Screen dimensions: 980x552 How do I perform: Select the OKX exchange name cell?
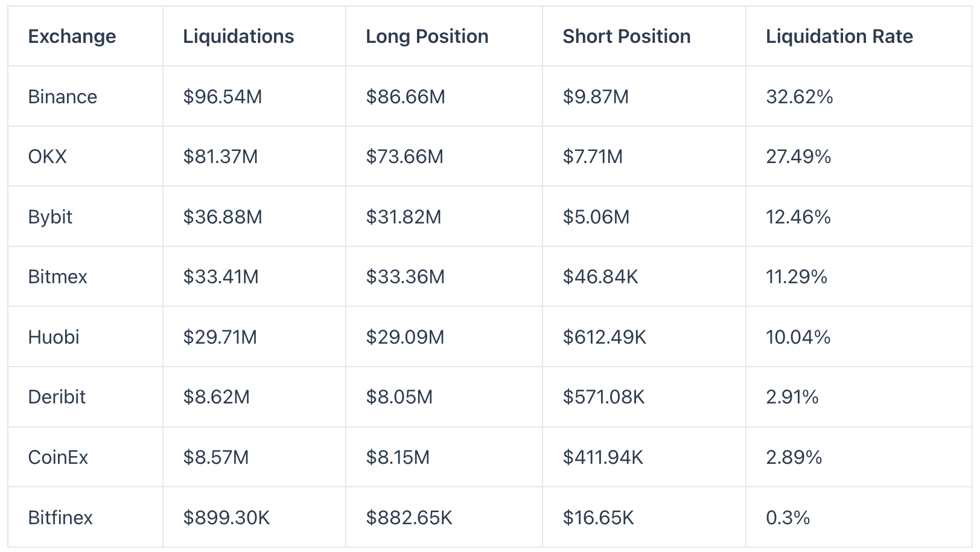tap(47, 156)
